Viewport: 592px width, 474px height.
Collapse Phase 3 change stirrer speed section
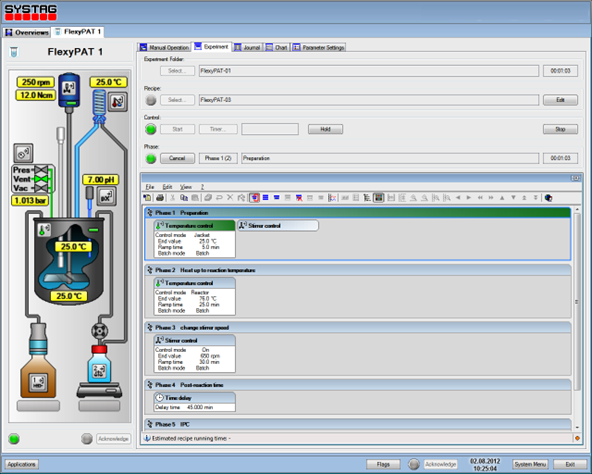click(150, 327)
